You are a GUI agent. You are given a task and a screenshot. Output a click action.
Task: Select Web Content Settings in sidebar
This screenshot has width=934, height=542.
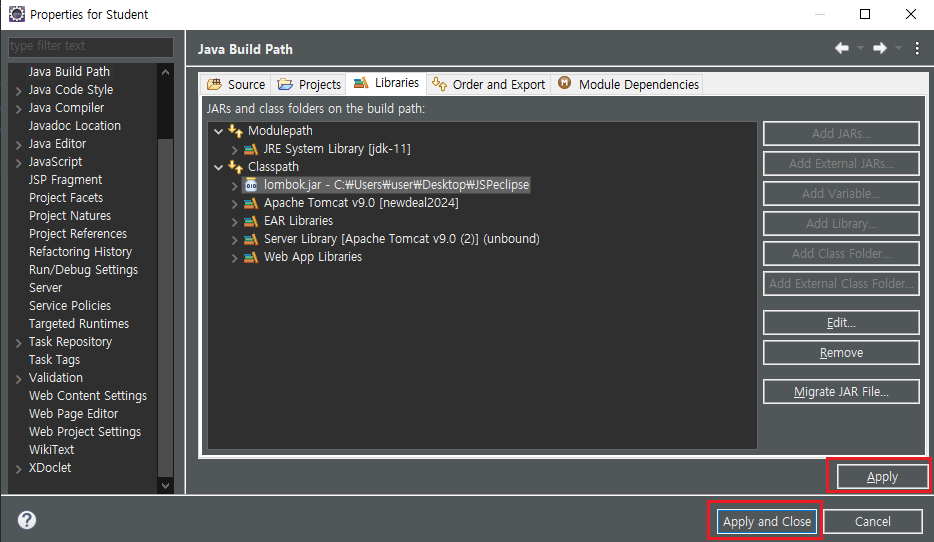click(88, 396)
